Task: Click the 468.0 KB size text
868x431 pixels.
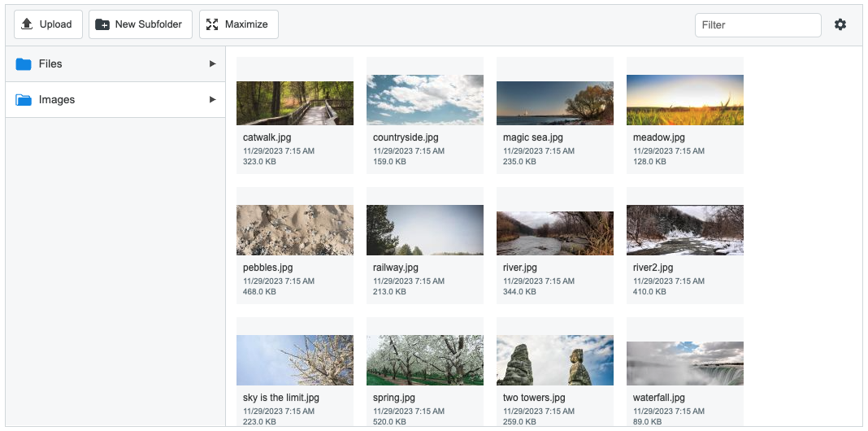Action: pos(259,292)
